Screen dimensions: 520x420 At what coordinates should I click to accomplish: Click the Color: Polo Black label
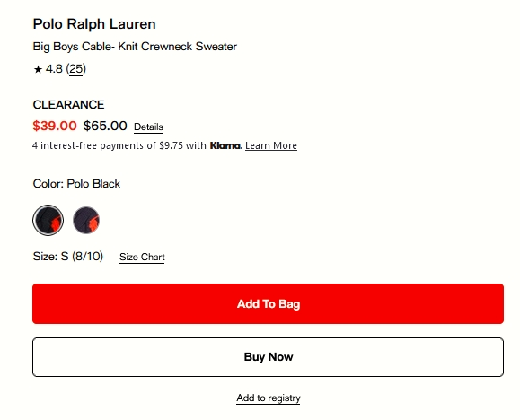click(76, 184)
